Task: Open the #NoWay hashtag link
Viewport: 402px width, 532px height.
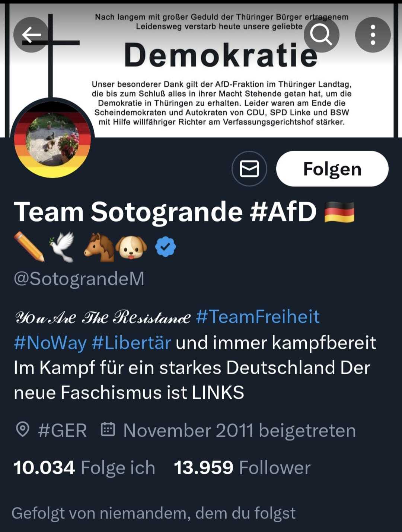Action: coord(50,343)
